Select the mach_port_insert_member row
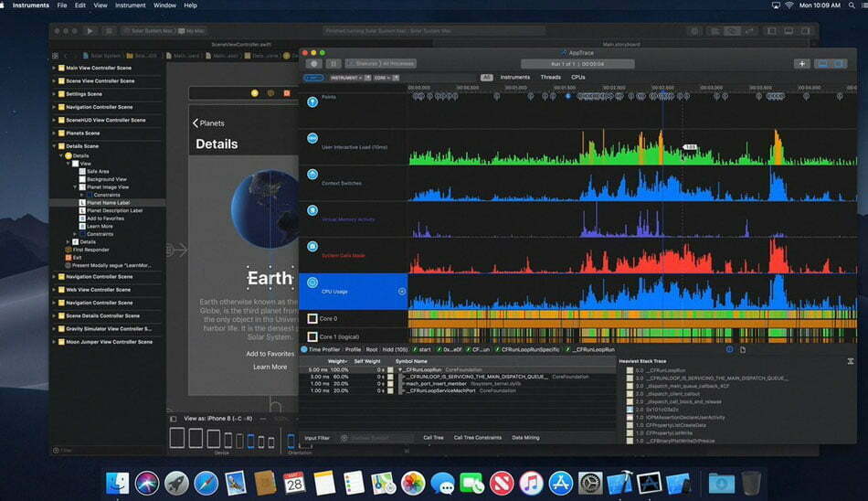Viewport: 868px width, 501px height. point(457,383)
